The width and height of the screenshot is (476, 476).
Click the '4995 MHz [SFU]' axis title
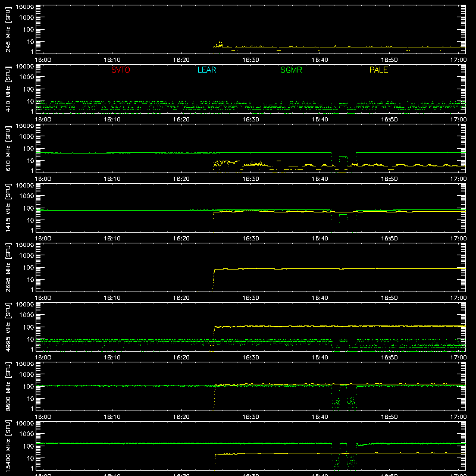point(8,327)
